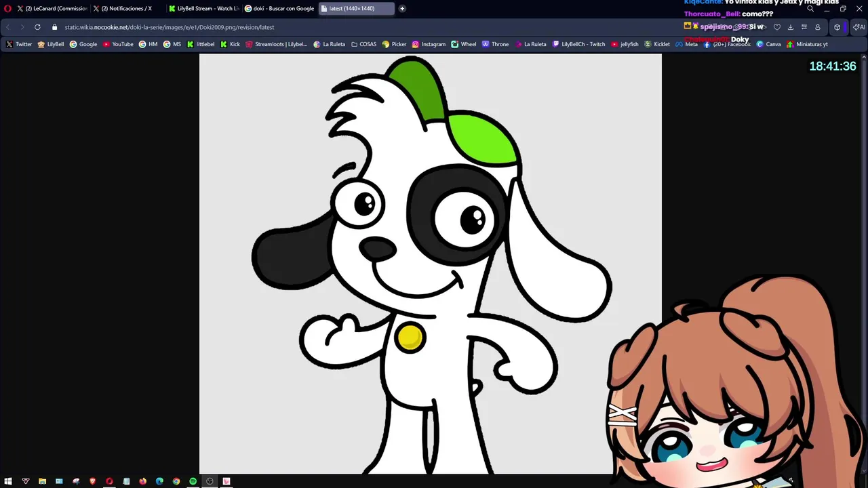Open the pink app icon on taskbar
The height and width of the screenshot is (488, 868).
[226, 481]
